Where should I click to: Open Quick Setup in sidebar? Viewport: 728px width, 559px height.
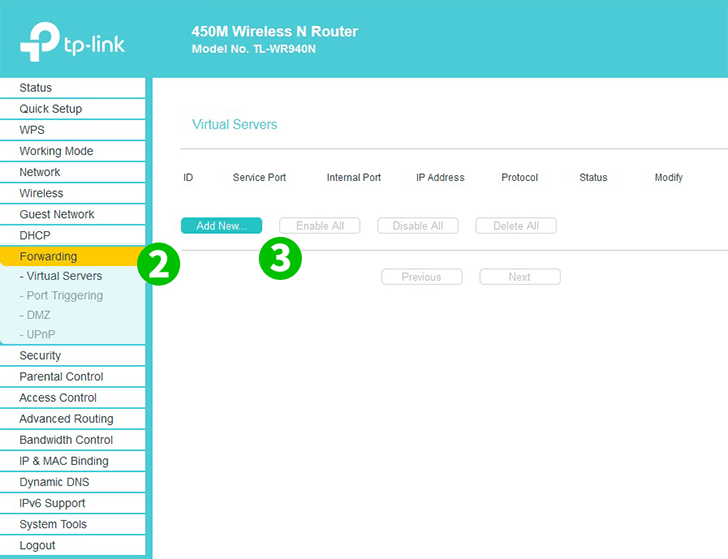(x=50, y=109)
